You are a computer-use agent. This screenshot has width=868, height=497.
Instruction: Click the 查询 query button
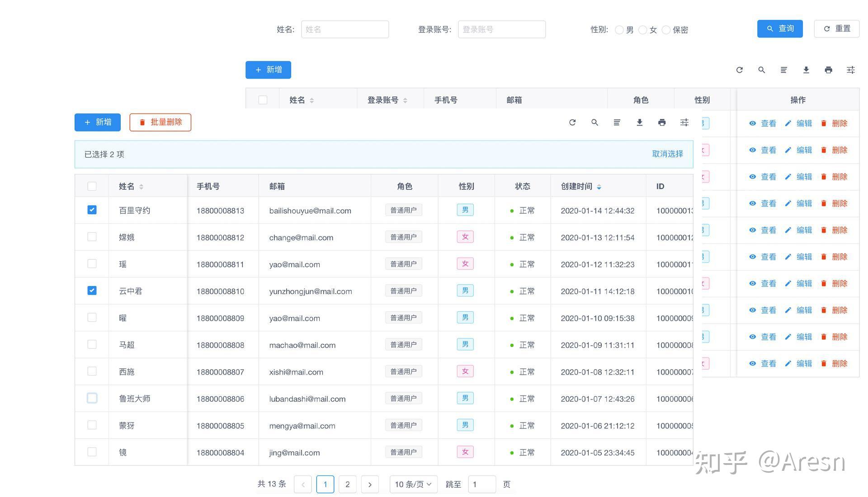tap(779, 28)
